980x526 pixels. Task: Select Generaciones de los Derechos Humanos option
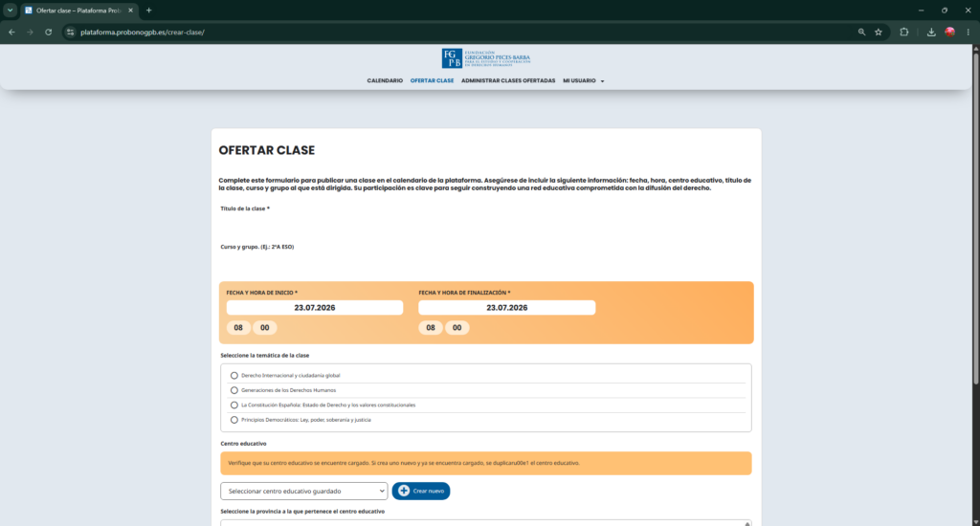click(234, 390)
